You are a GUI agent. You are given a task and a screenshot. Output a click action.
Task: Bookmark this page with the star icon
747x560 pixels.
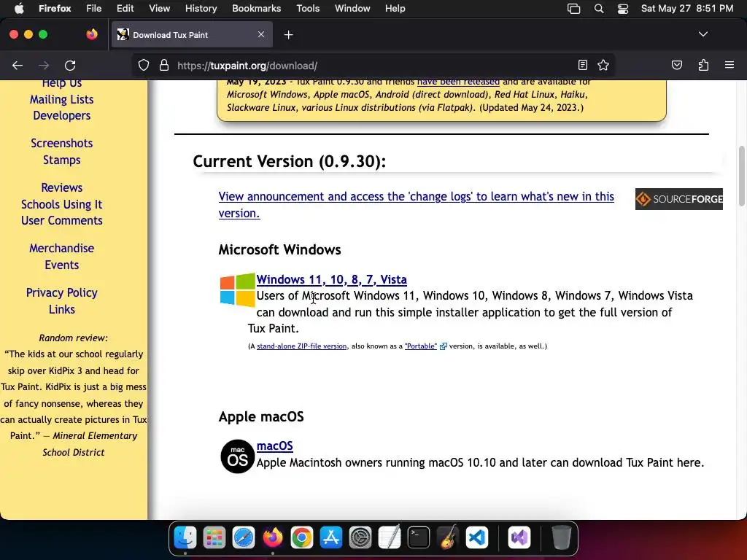click(x=603, y=65)
